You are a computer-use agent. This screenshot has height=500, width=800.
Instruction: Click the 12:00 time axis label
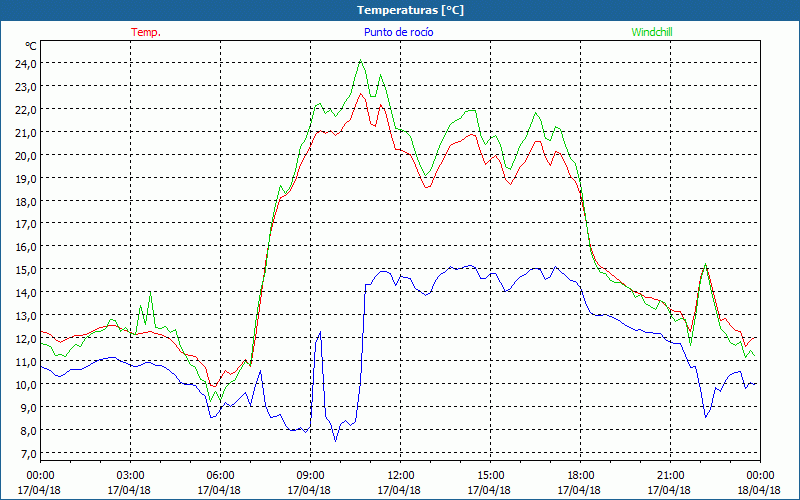coord(400,476)
